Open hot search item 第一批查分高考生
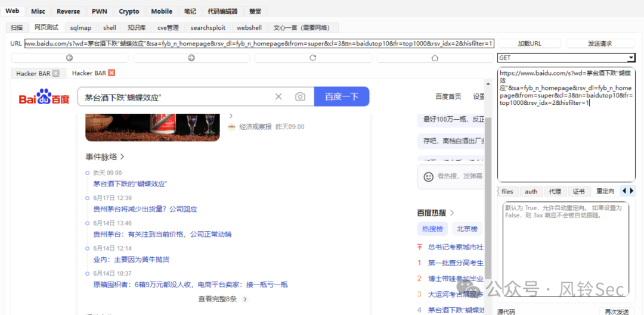The height and width of the screenshot is (315, 644). tap(456, 263)
